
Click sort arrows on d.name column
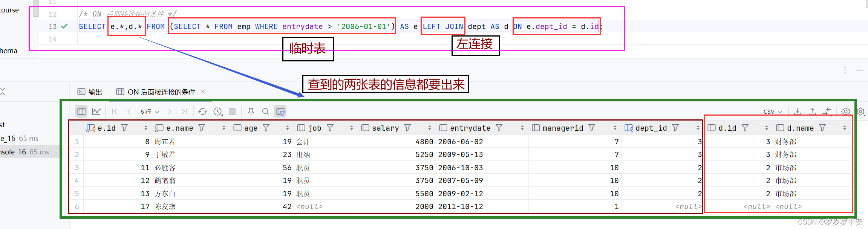click(x=845, y=128)
